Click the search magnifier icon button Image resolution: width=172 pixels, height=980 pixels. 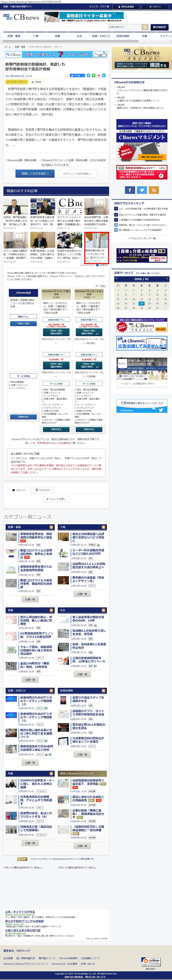(x=145, y=27)
